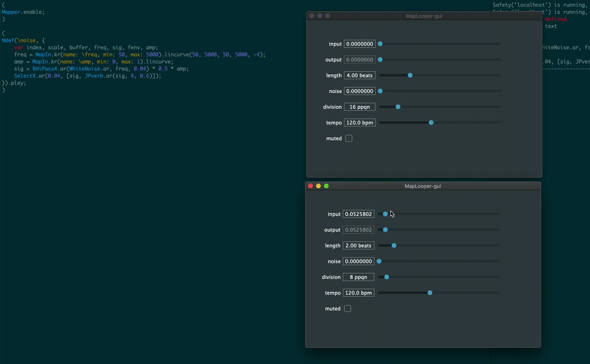Toggle the muted checkbox in the lower MapLooper-gui window

click(x=348, y=309)
